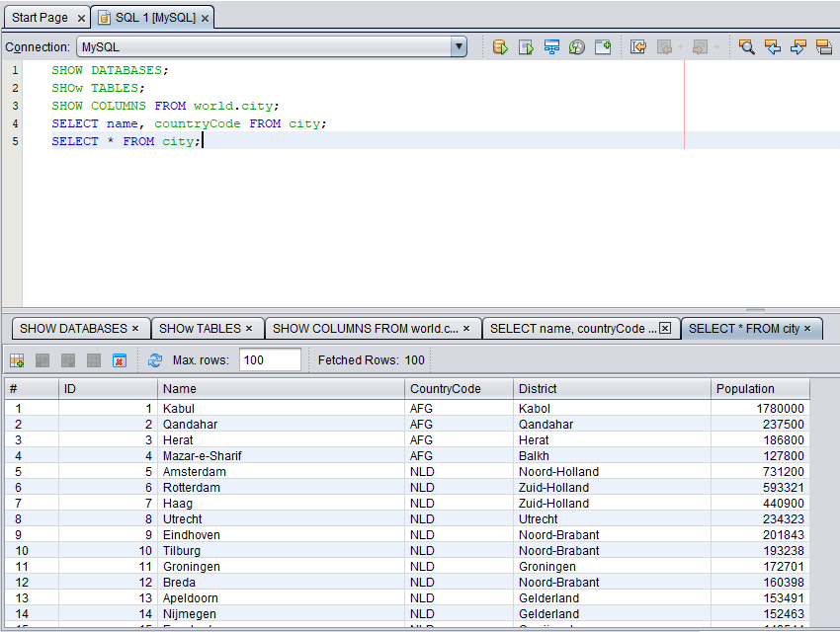The height and width of the screenshot is (632, 840).
Task: Click the blue left navigation arrow icon
Action: pos(773,46)
